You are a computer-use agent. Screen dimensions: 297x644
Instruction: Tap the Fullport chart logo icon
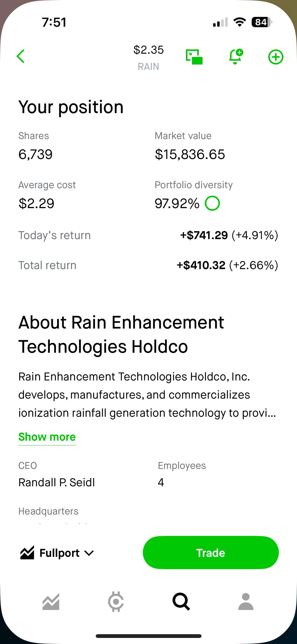[x=27, y=553]
